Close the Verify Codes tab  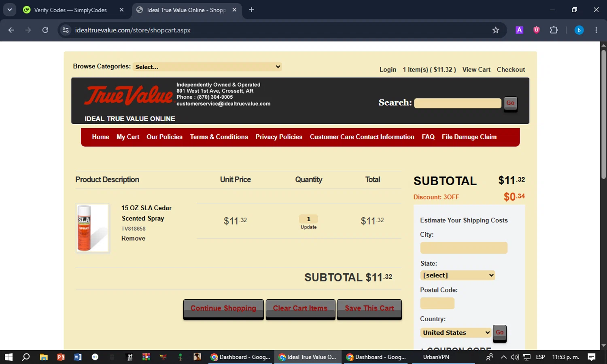[x=121, y=10]
